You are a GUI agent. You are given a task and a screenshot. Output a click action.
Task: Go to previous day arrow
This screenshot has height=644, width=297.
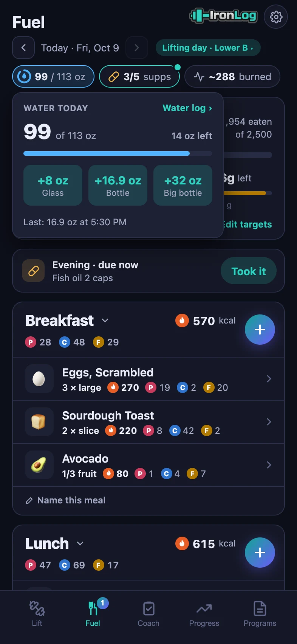coord(23,48)
